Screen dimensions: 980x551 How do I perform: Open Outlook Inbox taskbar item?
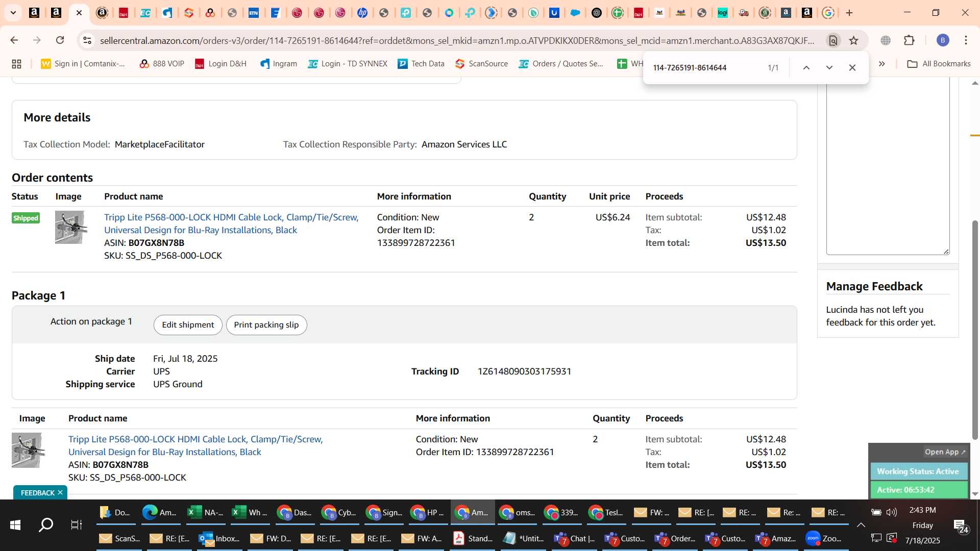coord(219,538)
